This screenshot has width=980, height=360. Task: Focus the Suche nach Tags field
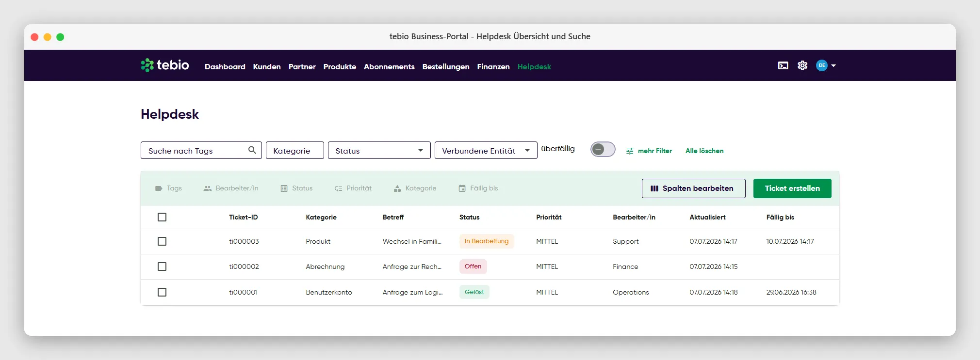pos(201,150)
